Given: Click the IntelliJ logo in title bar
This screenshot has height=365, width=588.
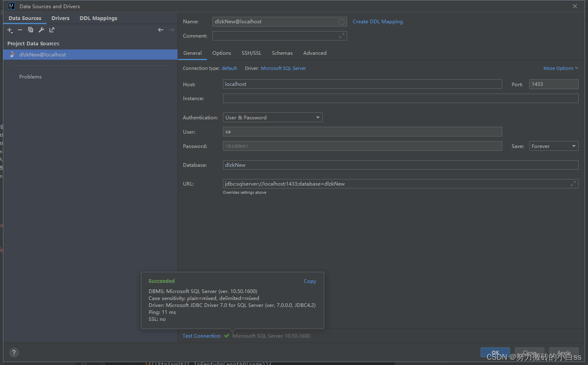Looking at the screenshot, I should 11,6.
